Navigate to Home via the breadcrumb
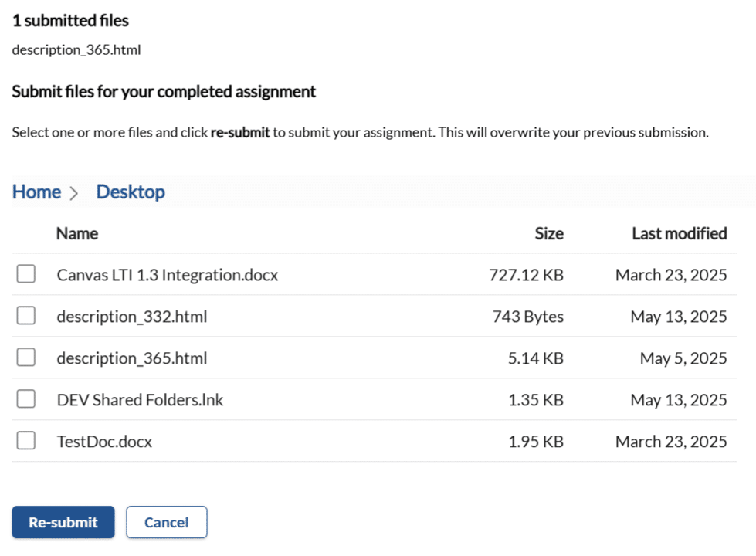The width and height of the screenshot is (756, 556). pos(36,191)
